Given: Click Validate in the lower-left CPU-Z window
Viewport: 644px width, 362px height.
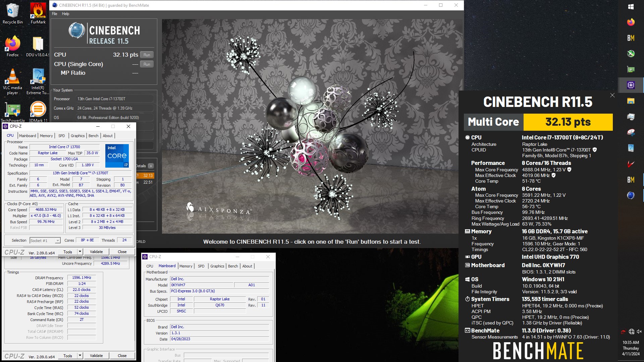Looking at the screenshot, I should pyautogui.click(x=96, y=356).
